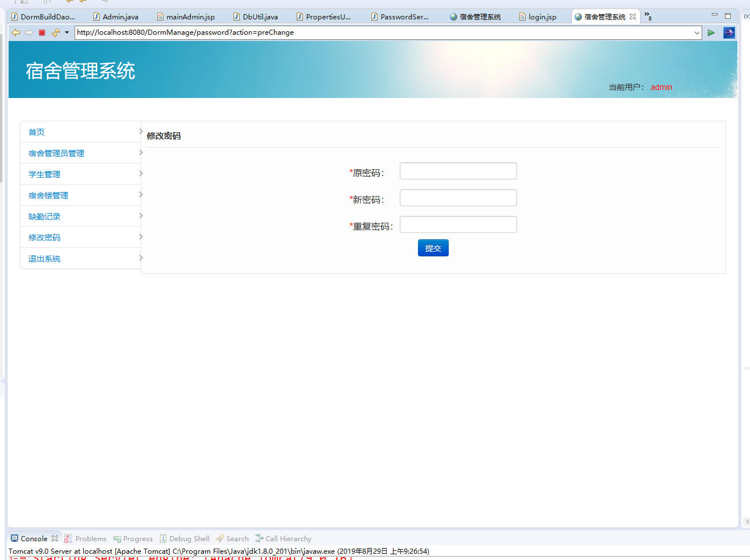Expand the hidden editor tabs chevron

click(x=646, y=16)
